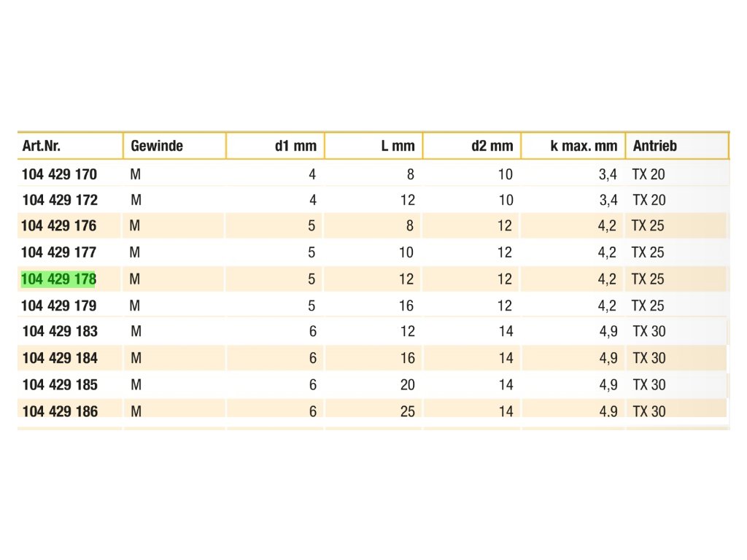Open article 104 429 176
Screen dimensions: 747x560
pyautogui.click(x=59, y=226)
